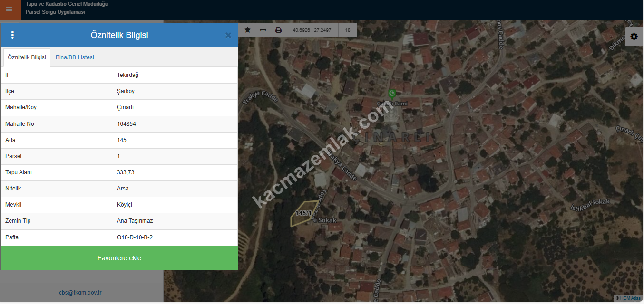The width and height of the screenshot is (644, 304).
Task: Close the Öznitelik Bilgisi panel
Action: 228,35
